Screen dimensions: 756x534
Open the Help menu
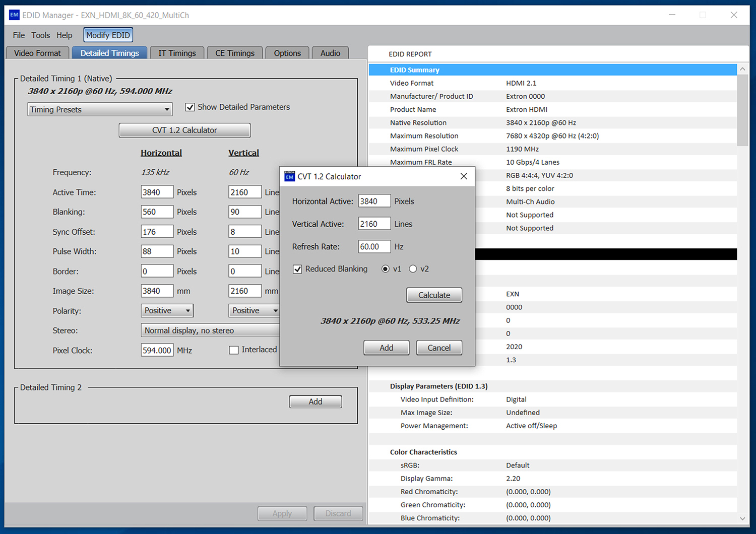point(64,35)
